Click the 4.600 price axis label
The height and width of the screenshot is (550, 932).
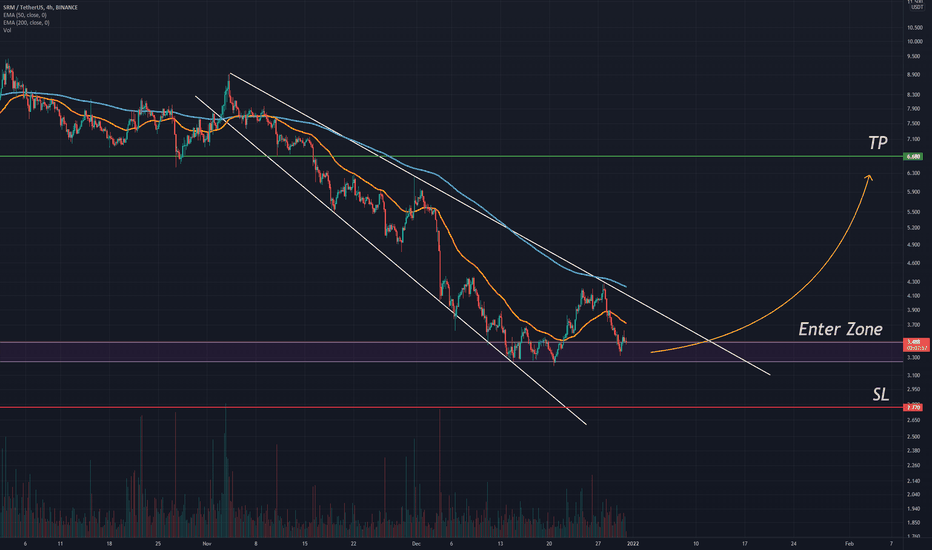click(915, 263)
